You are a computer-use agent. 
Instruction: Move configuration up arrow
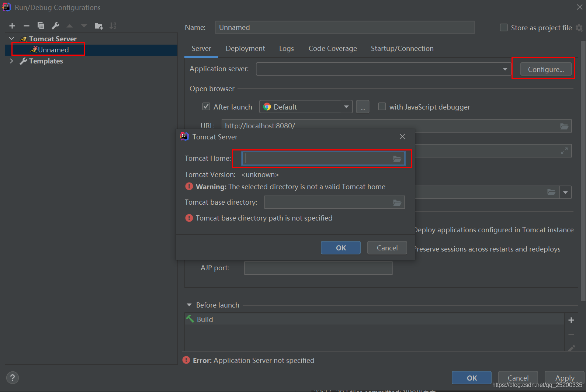pyautogui.click(x=70, y=26)
